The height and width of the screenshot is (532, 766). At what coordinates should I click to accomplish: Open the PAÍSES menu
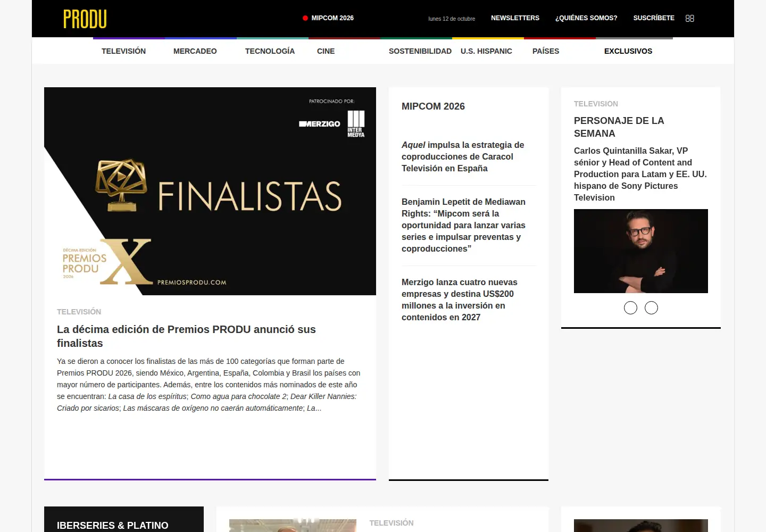click(546, 51)
